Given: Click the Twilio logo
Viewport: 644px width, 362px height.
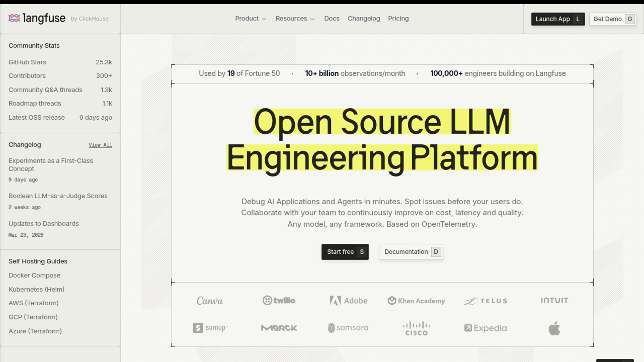Looking at the screenshot, I should click(279, 300).
